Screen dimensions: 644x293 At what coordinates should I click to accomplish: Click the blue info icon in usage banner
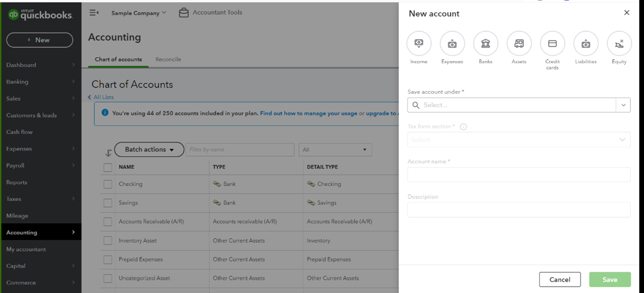[105, 112]
